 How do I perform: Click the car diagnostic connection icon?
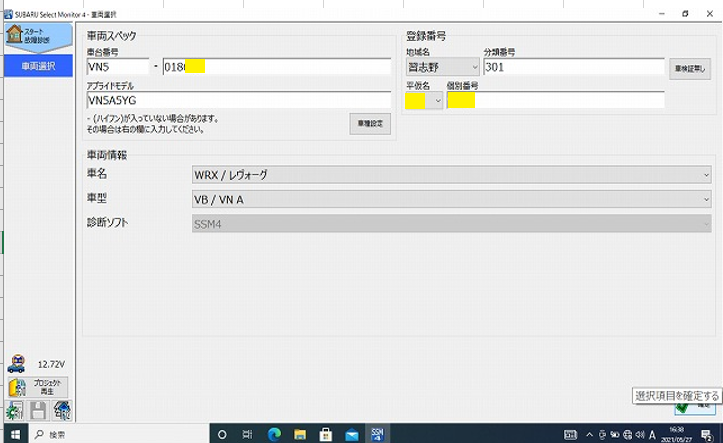click(x=17, y=364)
